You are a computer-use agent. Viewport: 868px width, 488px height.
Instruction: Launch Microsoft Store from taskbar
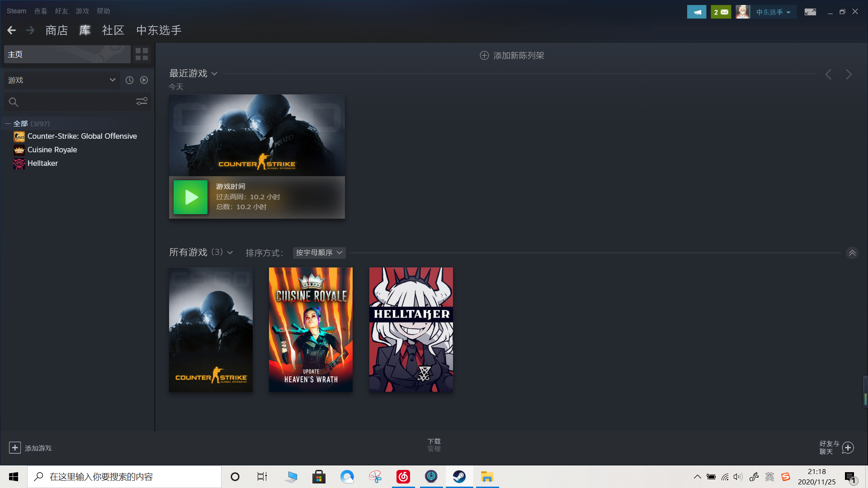[x=319, y=477]
